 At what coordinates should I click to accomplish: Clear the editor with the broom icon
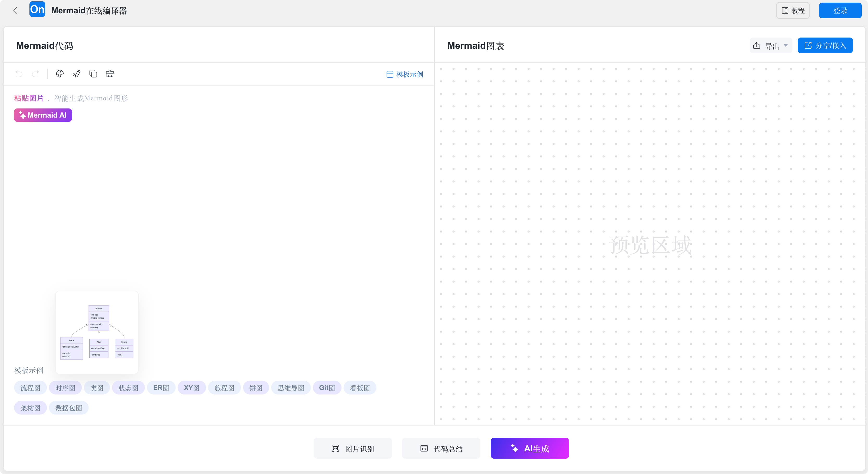point(110,74)
